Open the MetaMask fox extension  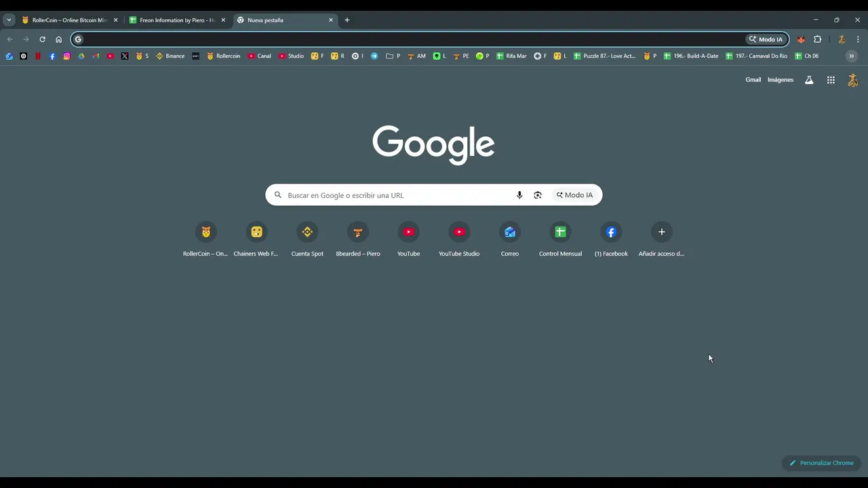[x=801, y=39]
